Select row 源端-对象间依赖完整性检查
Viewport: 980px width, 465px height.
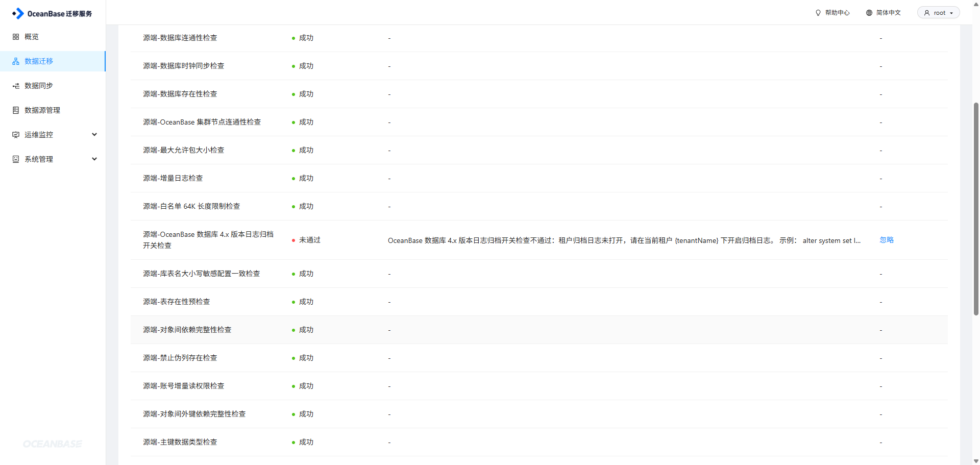[539, 330]
